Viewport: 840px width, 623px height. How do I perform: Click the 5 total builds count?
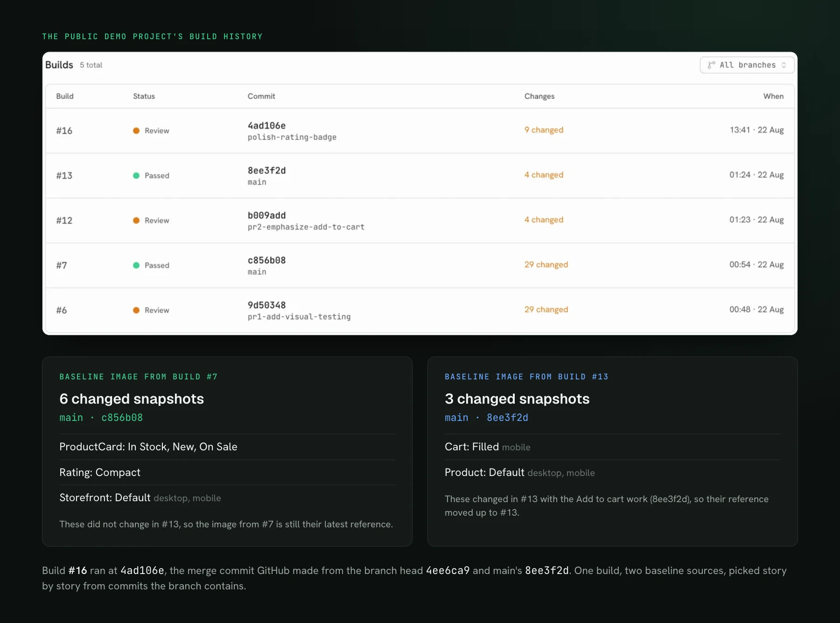point(91,65)
